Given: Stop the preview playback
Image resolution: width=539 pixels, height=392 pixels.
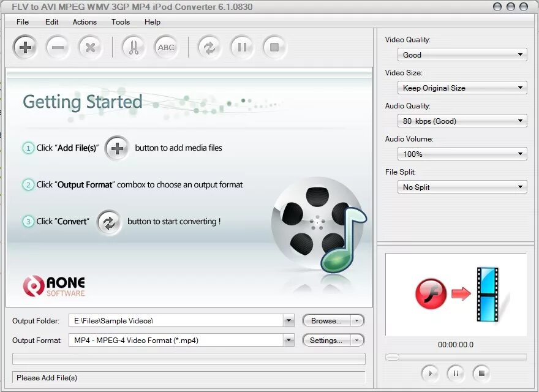Looking at the screenshot, I should click(481, 373).
